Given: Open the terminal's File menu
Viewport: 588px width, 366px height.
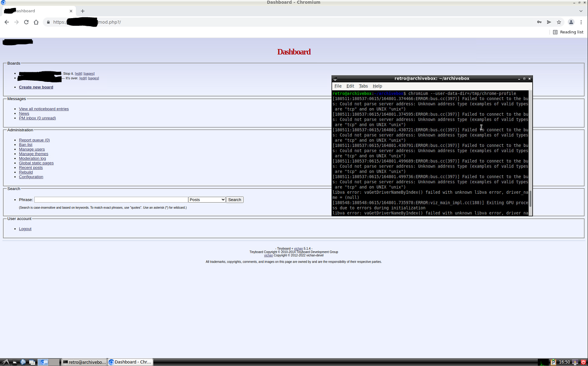Looking at the screenshot, I should [x=338, y=86].
